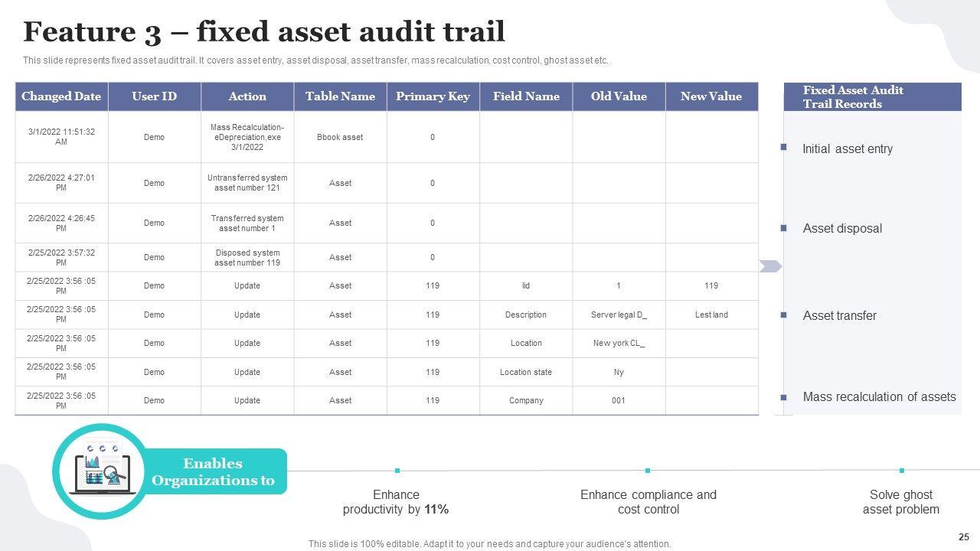Image resolution: width=980 pixels, height=551 pixels.
Task: Select the timeline marker above Enhance compliance
Action: coord(648,471)
